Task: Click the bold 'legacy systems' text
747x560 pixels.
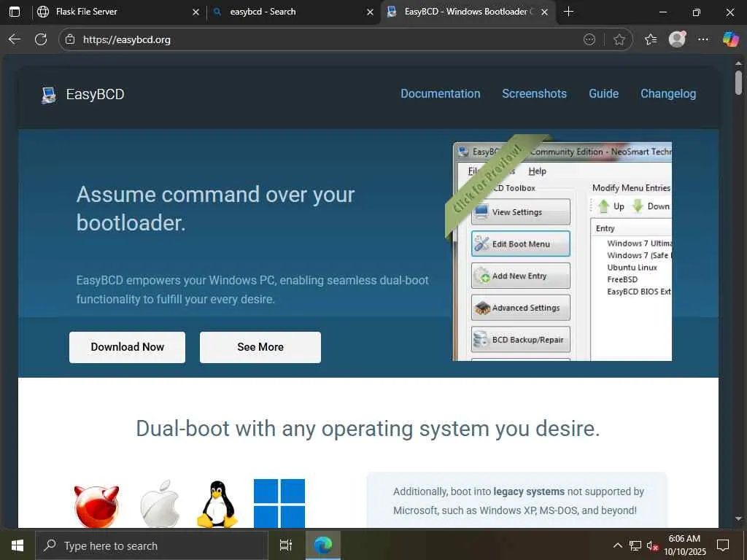Action: pos(529,491)
